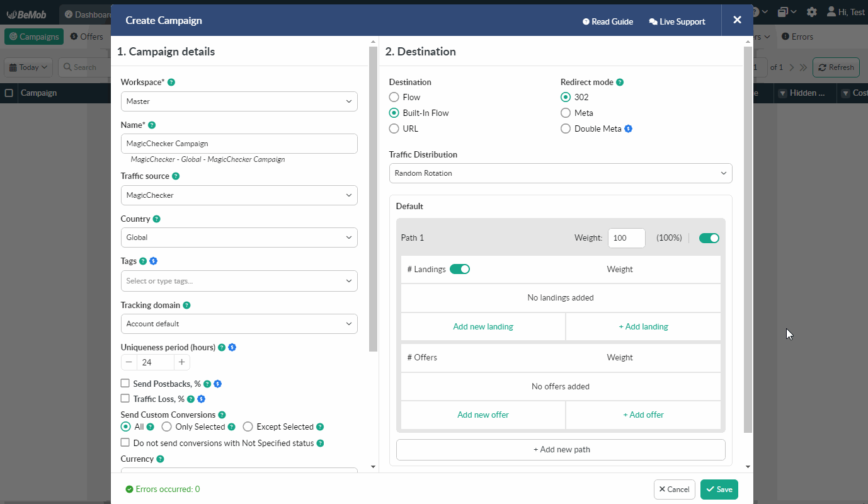Viewport: 868px width, 504px height.
Task: Select the Double Meta redirect mode
Action: [x=566, y=129]
